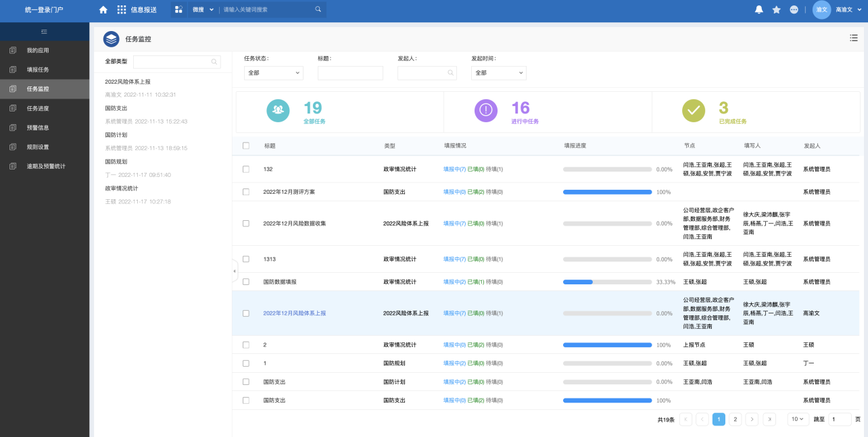Check the box for row 132
The image size is (868, 437).
[246, 169]
